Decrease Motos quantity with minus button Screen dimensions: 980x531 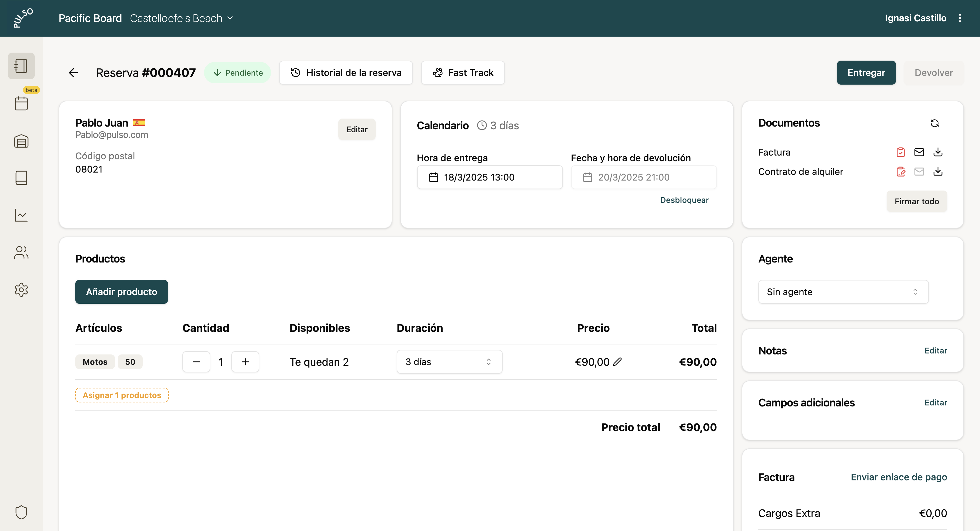tap(196, 362)
